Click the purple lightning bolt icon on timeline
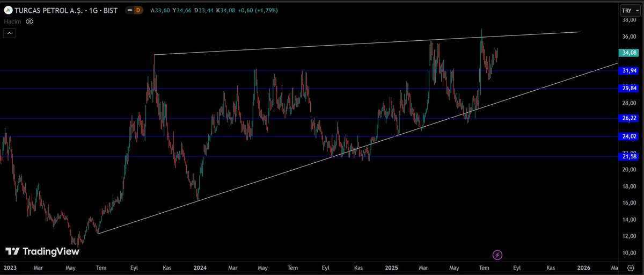Viewport: 644px width, 275px height. click(x=497, y=254)
